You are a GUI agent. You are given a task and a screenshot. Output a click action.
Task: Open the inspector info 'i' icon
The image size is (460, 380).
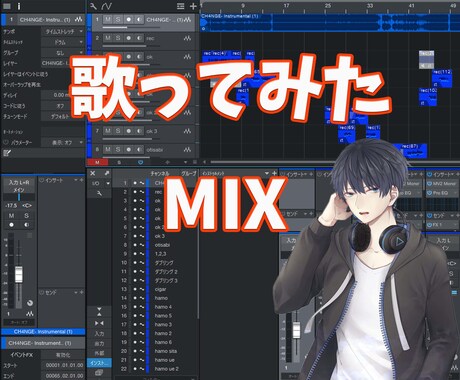click(19, 6)
